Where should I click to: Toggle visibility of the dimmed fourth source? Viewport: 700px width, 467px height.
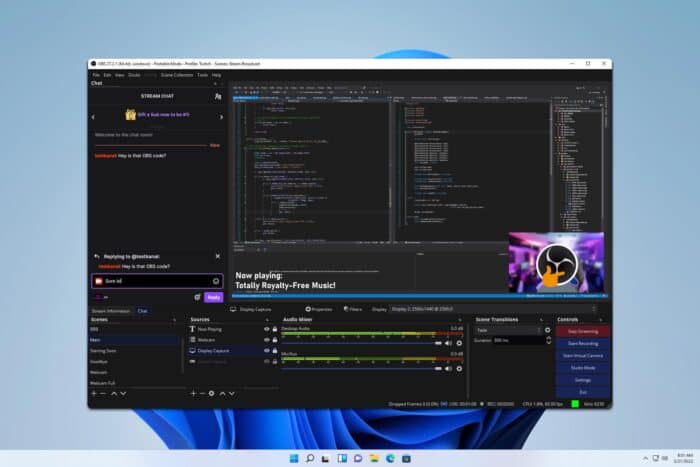click(267, 361)
